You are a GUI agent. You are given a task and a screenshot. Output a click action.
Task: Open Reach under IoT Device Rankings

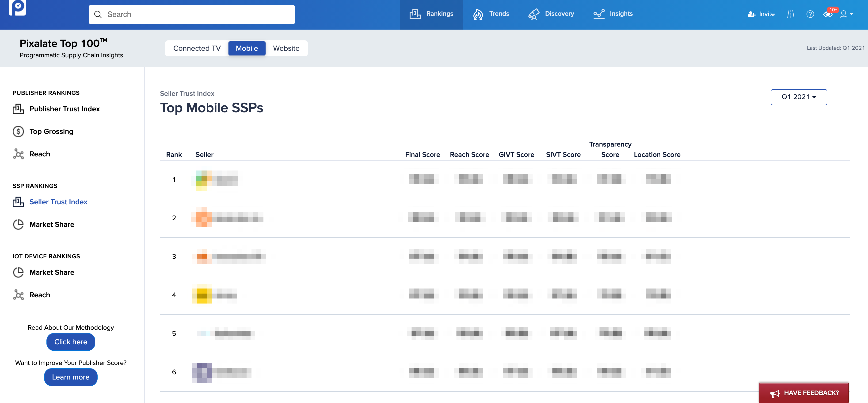click(40, 295)
